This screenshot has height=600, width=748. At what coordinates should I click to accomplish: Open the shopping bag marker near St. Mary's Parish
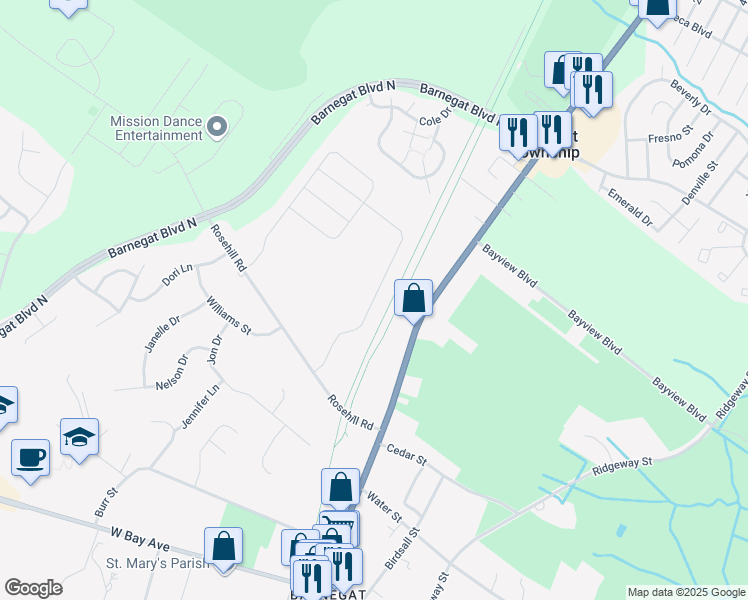[223, 548]
